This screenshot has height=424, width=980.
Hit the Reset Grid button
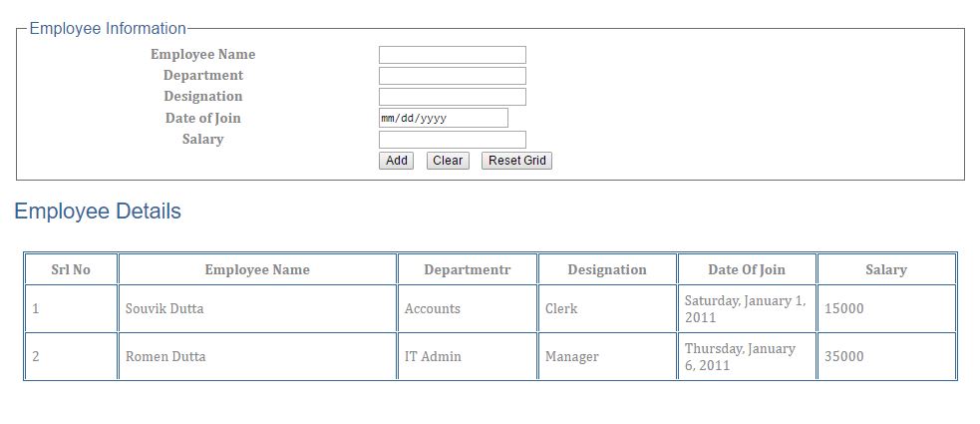516,161
